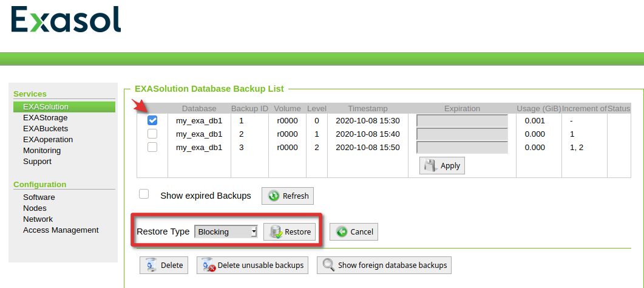This screenshot has width=644, height=288.
Task: Click the Configuration section heading
Action: tap(40, 185)
